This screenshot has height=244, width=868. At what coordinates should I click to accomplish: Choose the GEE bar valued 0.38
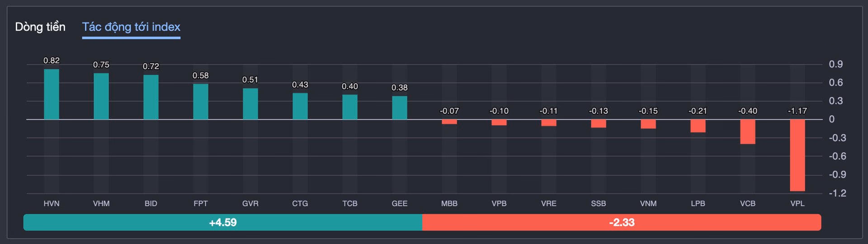[400, 108]
